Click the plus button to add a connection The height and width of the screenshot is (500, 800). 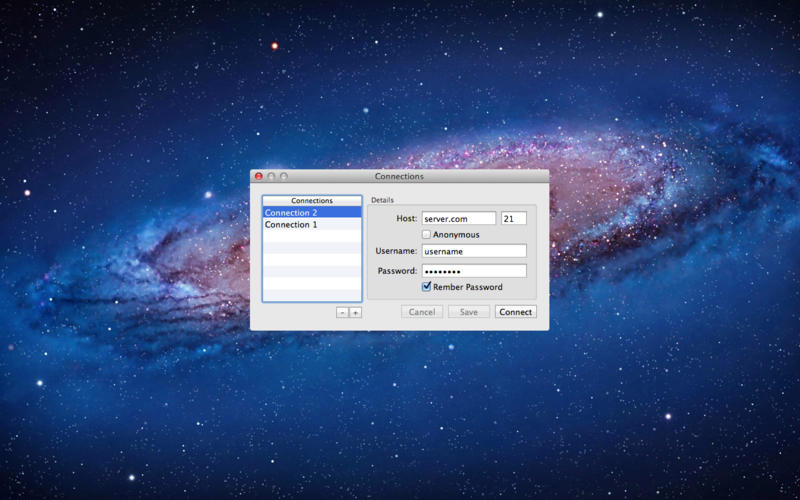355,313
